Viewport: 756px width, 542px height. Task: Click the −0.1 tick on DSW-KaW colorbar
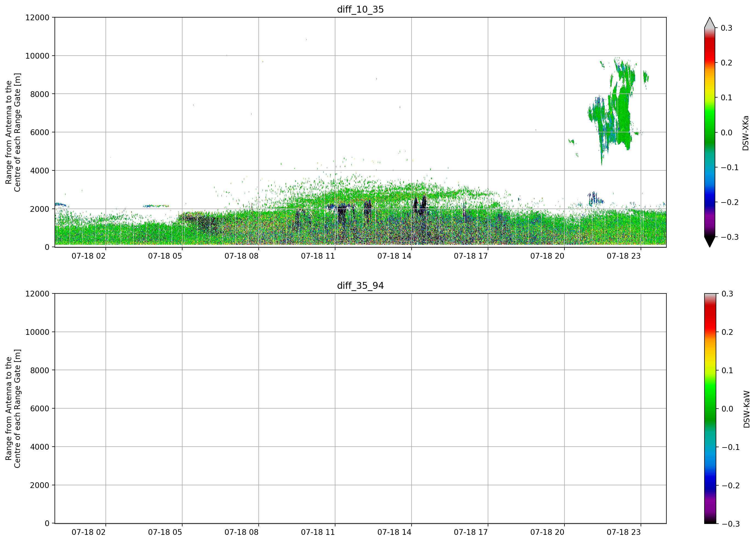[730, 447]
